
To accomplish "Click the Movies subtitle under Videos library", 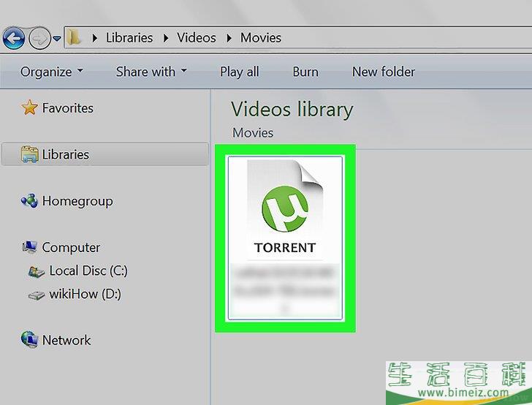I will tap(253, 133).
